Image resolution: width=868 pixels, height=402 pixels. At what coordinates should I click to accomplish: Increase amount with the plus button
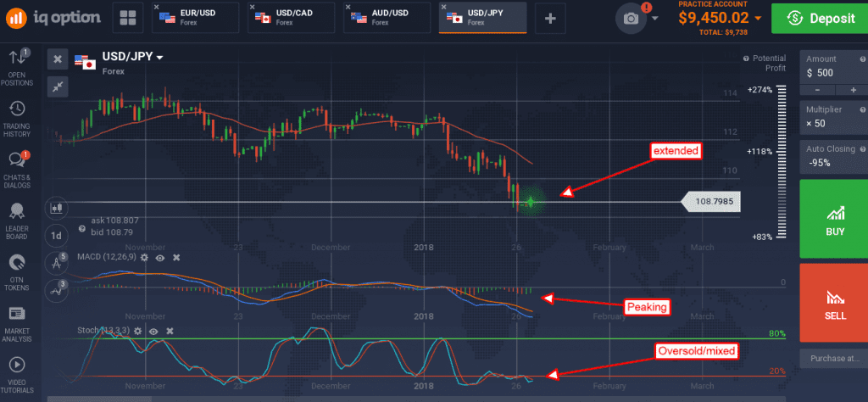853,90
